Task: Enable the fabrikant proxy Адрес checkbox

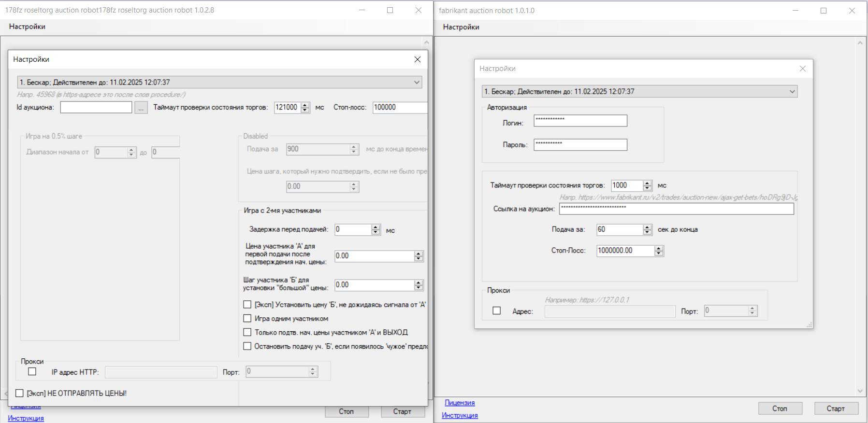Action: [x=496, y=311]
